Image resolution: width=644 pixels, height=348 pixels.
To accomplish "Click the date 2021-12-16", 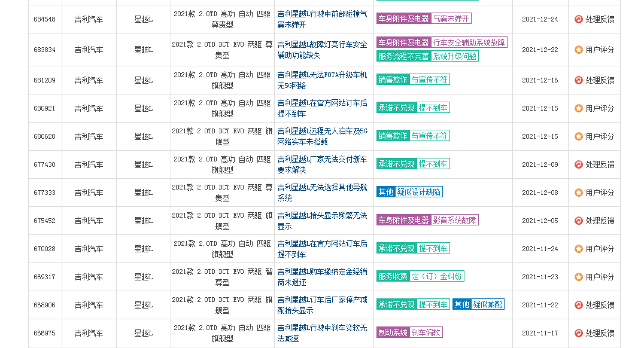I will 540,80.
